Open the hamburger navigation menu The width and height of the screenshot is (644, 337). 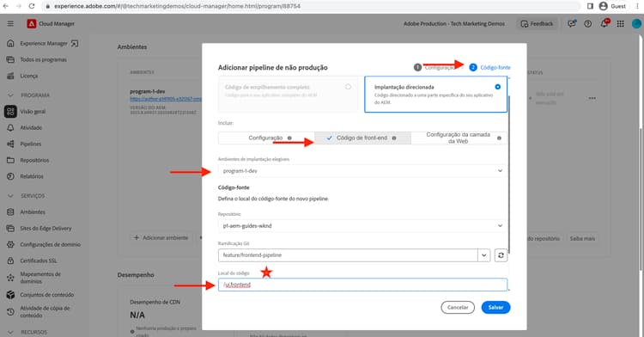10,24
